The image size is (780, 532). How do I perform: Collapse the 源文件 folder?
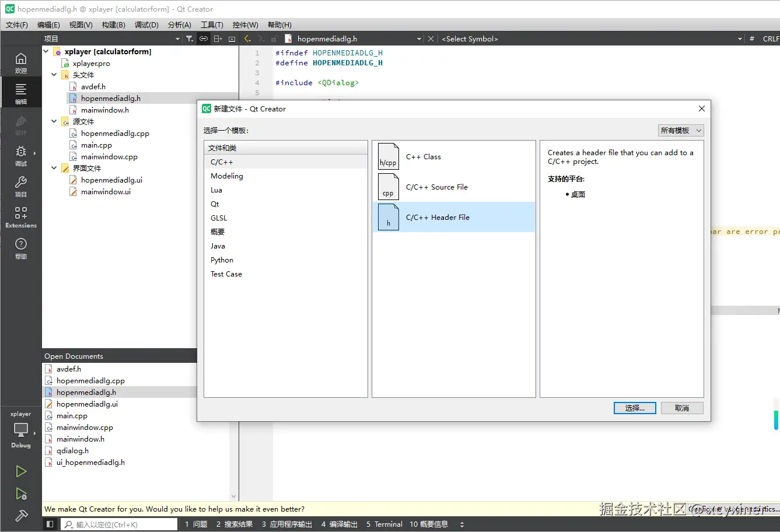(x=54, y=121)
